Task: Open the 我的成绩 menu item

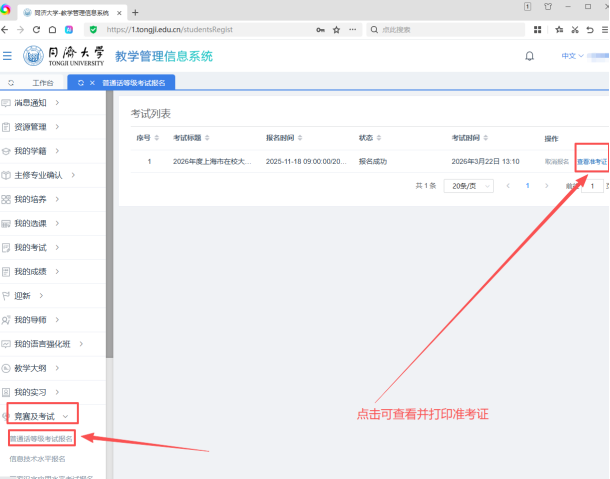Action: [x=53, y=272]
